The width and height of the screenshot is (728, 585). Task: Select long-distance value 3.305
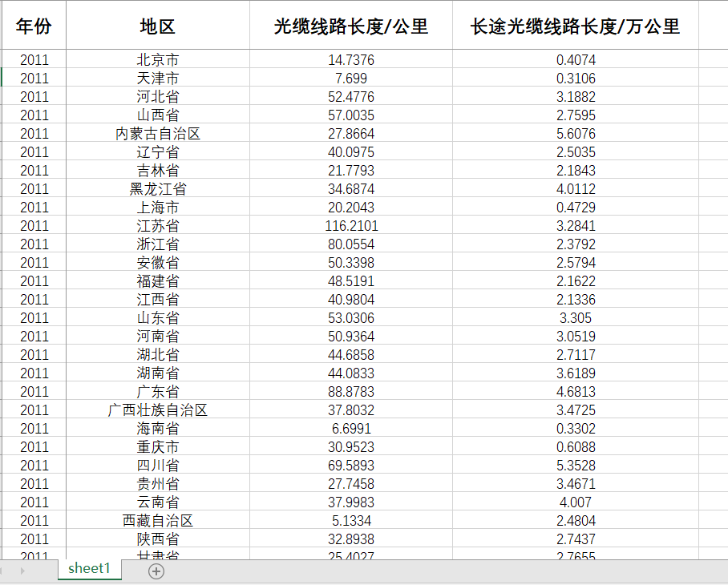pos(576,318)
